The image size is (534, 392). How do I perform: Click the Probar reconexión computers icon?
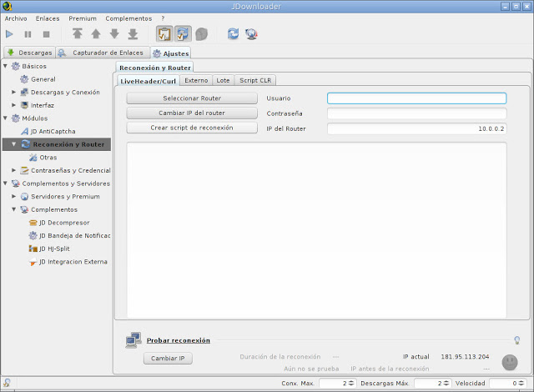pos(133,340)
